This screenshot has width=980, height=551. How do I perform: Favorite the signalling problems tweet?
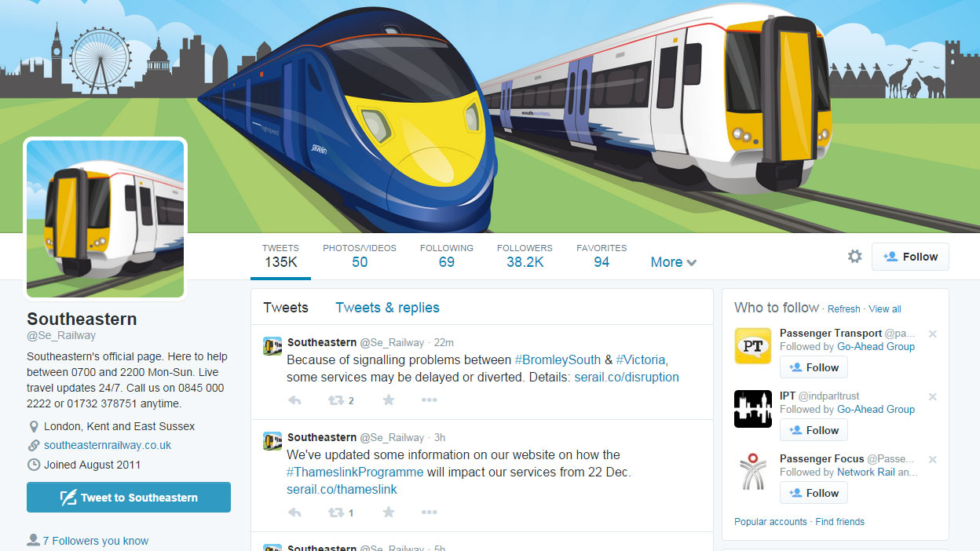coord(388,400)
